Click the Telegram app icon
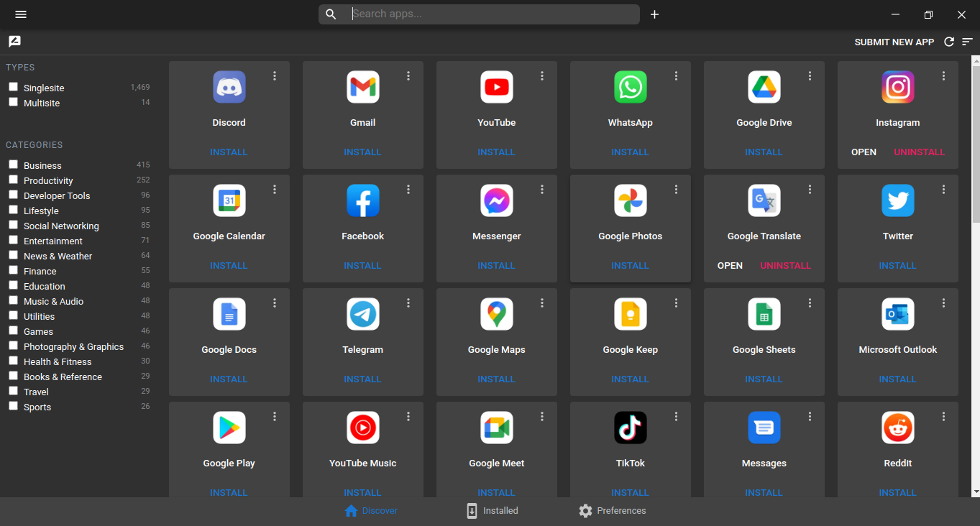 point(363,314)
